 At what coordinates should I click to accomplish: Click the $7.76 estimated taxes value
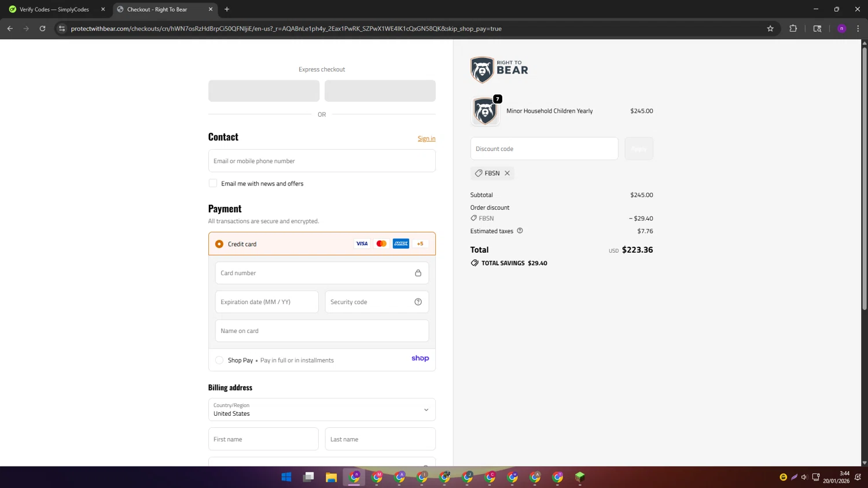pyautogui.click(x=645, y=231)
